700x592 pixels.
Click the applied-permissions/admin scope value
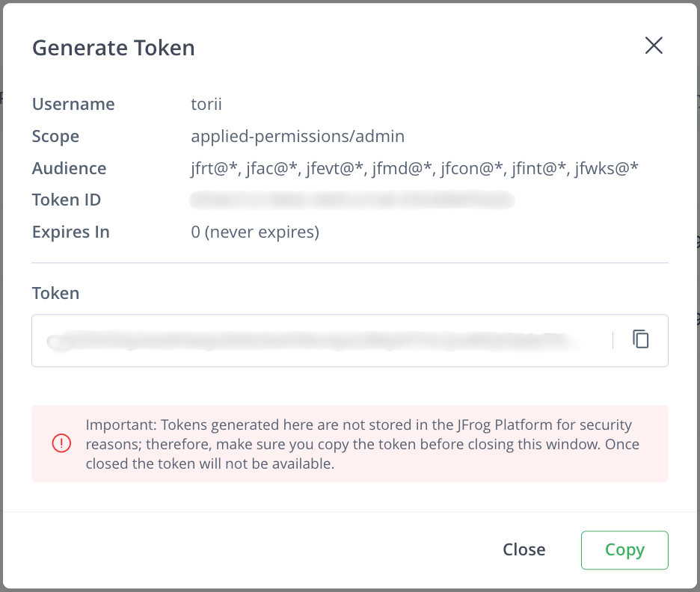point(298,136)
